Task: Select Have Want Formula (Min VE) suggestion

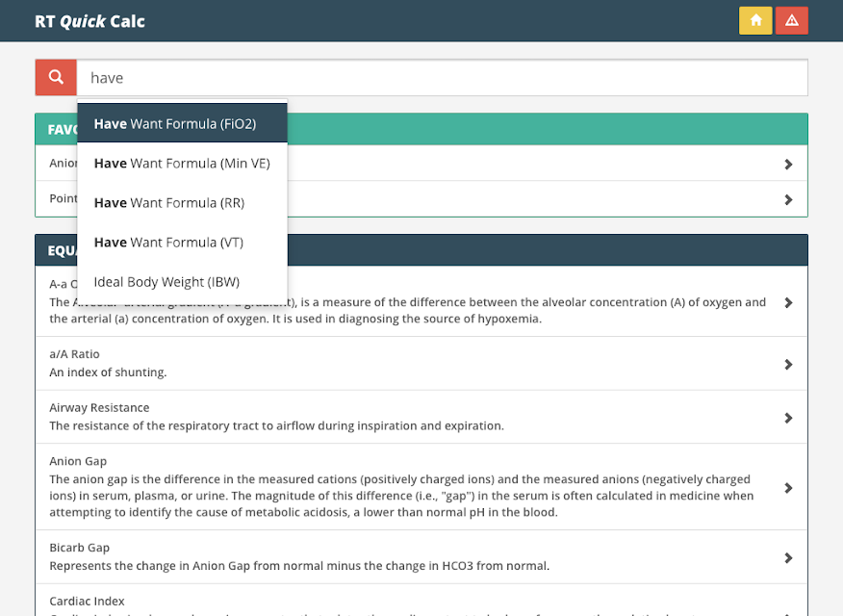Action: (x=182, y=163)
